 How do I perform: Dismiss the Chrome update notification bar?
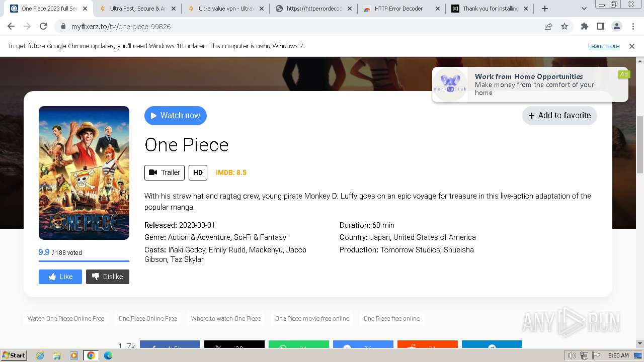(632, 46)
